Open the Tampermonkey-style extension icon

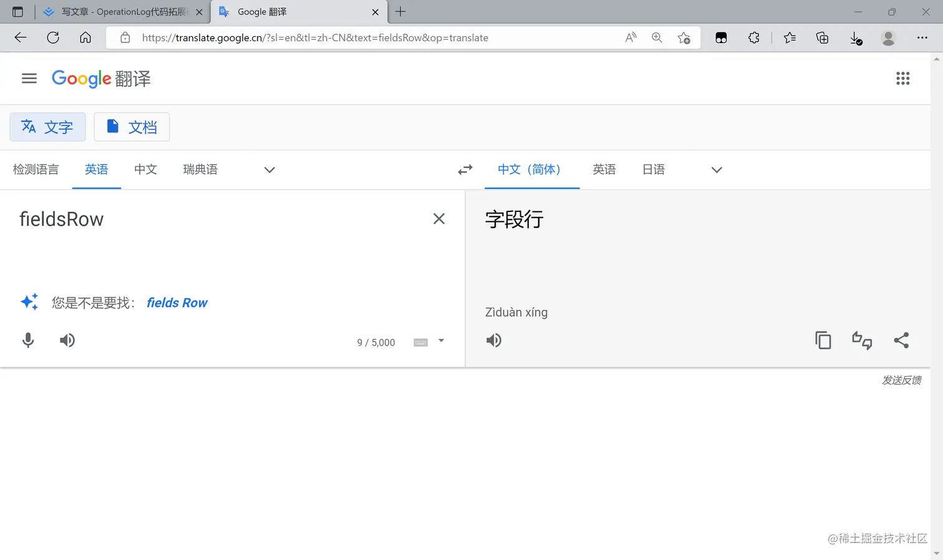pyautogui.click(x=721, y=37)
